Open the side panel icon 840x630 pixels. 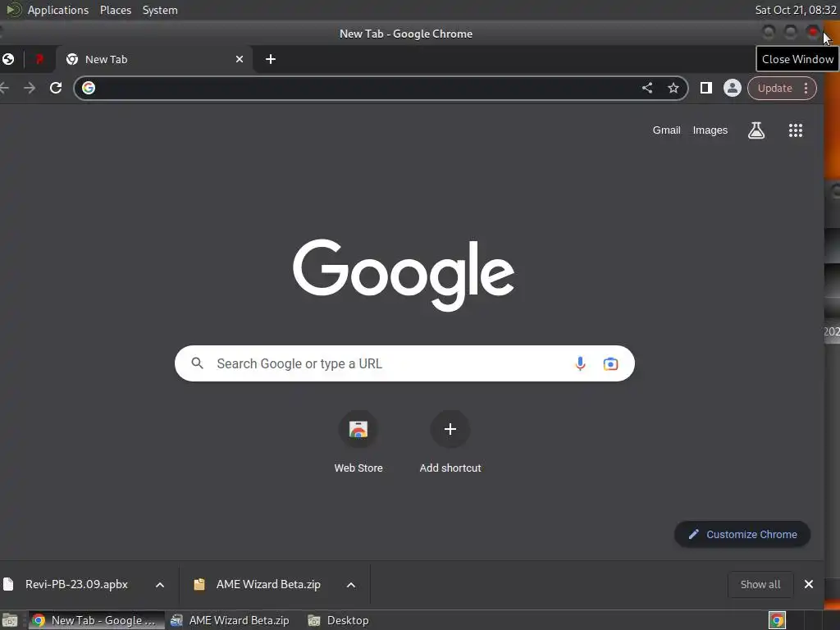[706, 88]
